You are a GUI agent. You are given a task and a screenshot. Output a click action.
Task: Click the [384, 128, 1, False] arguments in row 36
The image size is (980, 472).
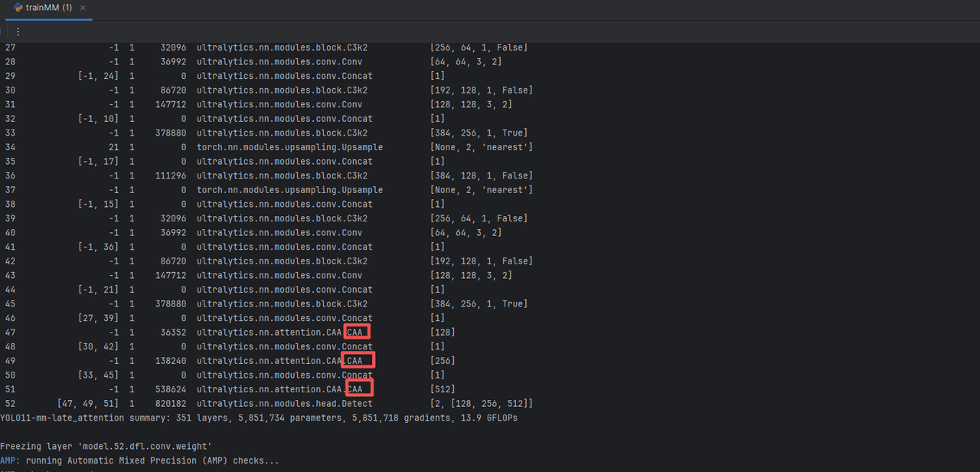[x=482, y=175]
